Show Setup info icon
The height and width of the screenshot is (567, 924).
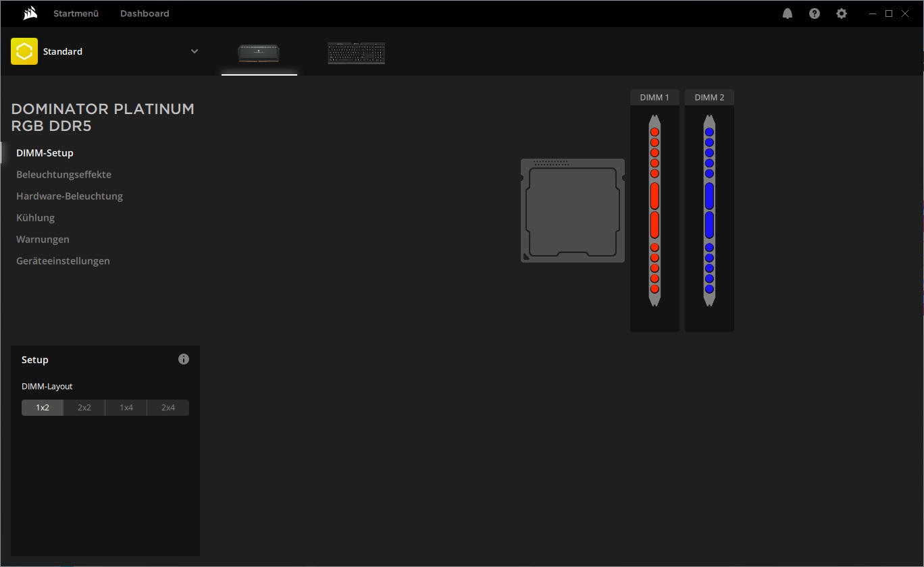[184, 359]
